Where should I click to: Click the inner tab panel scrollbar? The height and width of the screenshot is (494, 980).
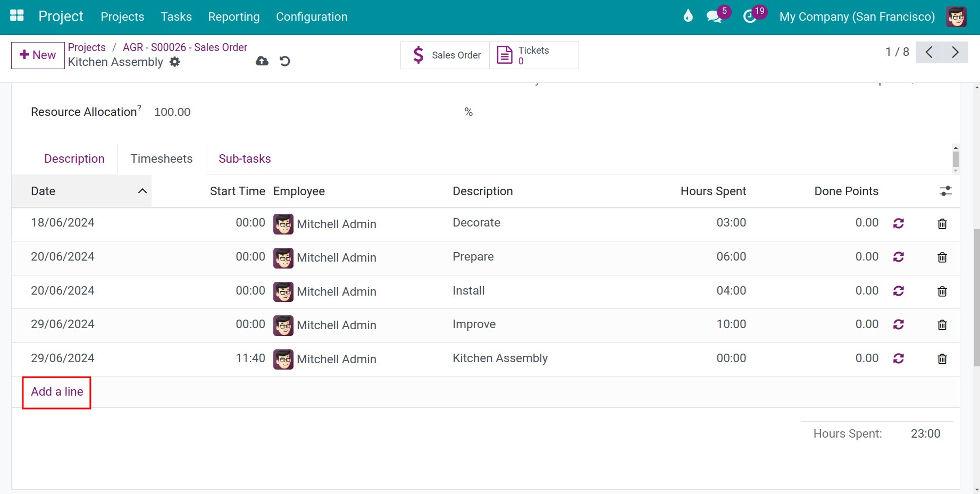point(956,159)
